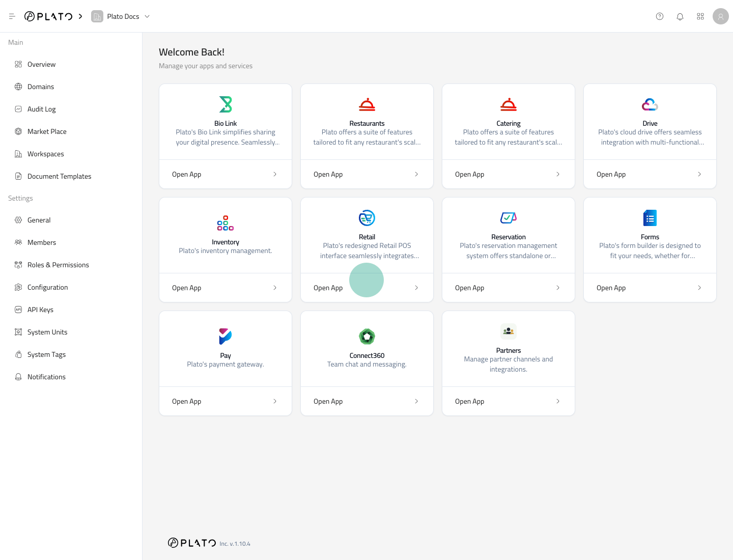Image resolution: width=733 pixels, height=560 pixels.
Task: Click the chevron on Bio Link's Open App
Action: point(275,174)
